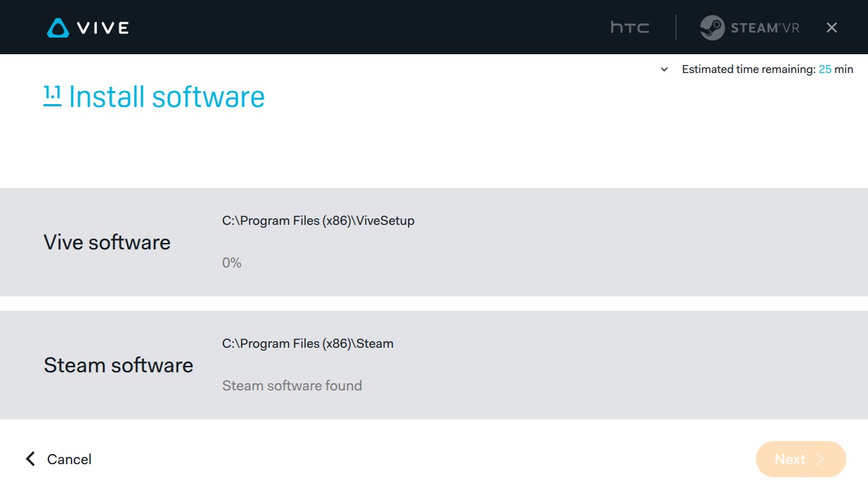The image size is (868, 488).
Task: Click the Estimated time remaining label
Action: click(x=749, y=69)
